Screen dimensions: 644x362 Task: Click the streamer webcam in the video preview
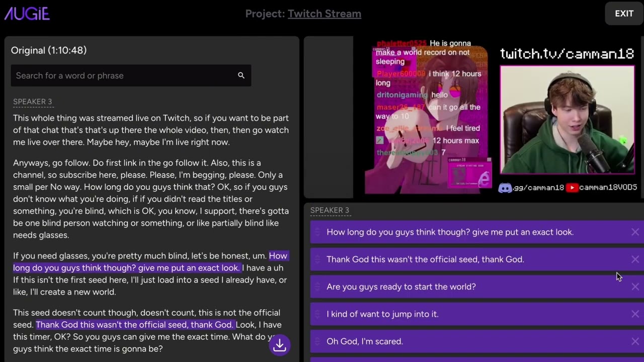pyautogui.click(x=568, y=121)
